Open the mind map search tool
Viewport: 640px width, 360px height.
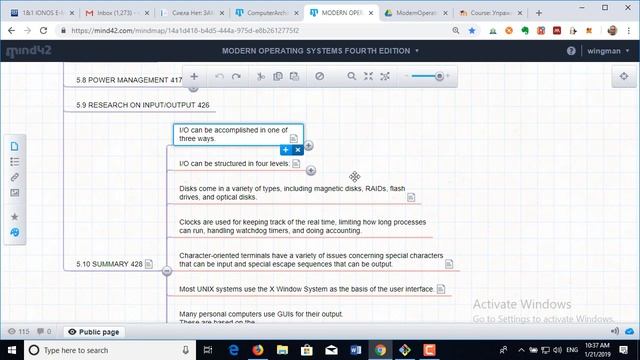351,76
